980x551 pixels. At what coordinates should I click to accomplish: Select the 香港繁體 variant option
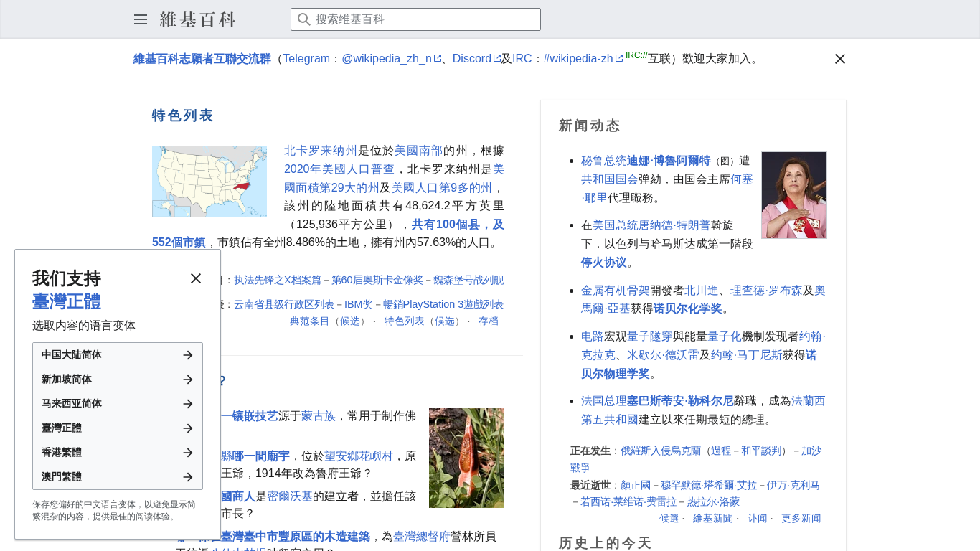point(118,453)
